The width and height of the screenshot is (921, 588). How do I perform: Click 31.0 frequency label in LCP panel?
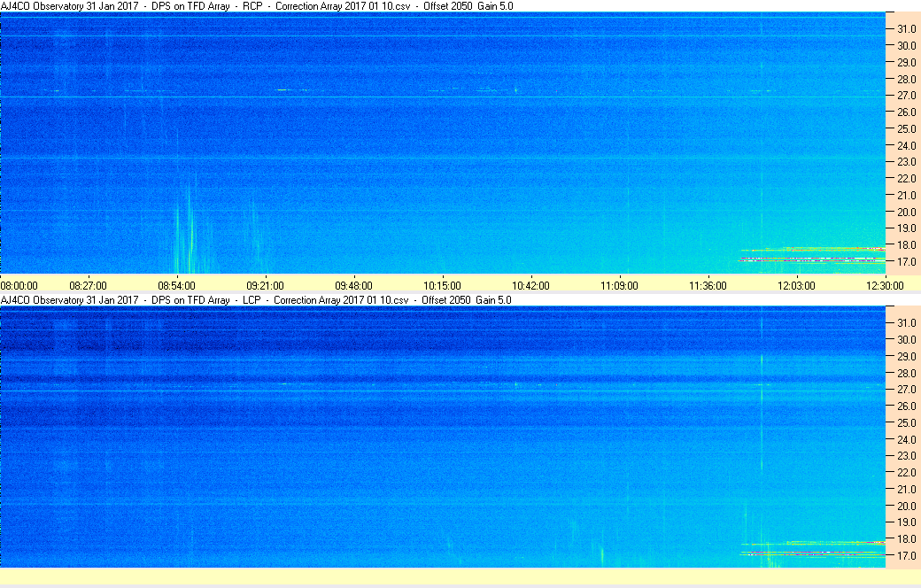click(x=906, y=322)
